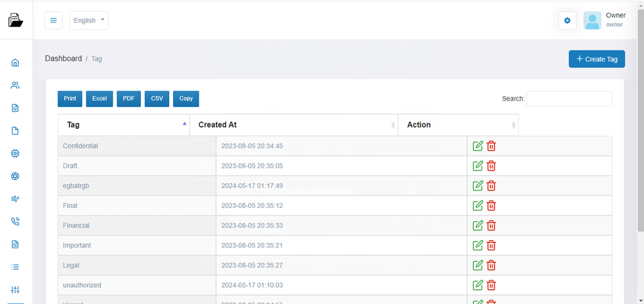Sort table by Tag column
The width and height of the screenshot is (644, 304).
(x=123, y=125)
